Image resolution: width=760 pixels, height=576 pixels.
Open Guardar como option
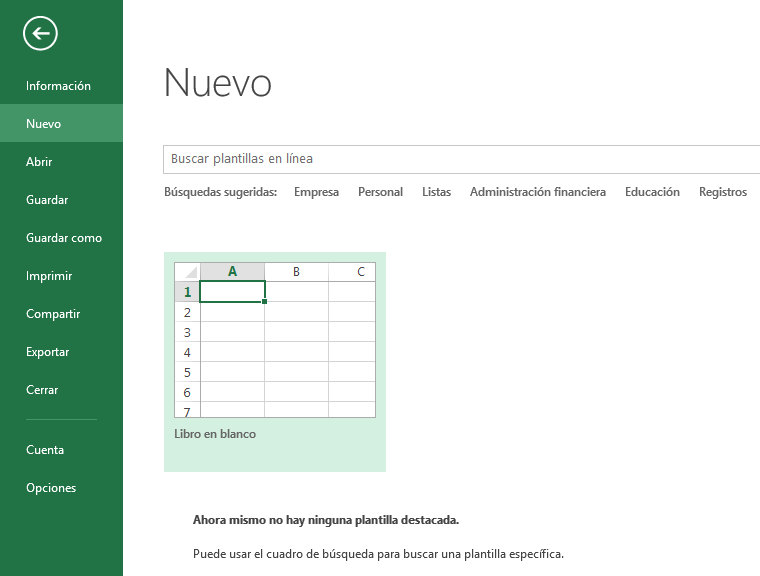pos(64,238)
